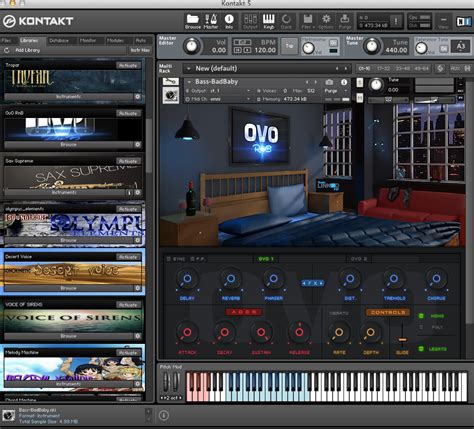Click Browse under the OvO RnB library

tap(68, 145)
